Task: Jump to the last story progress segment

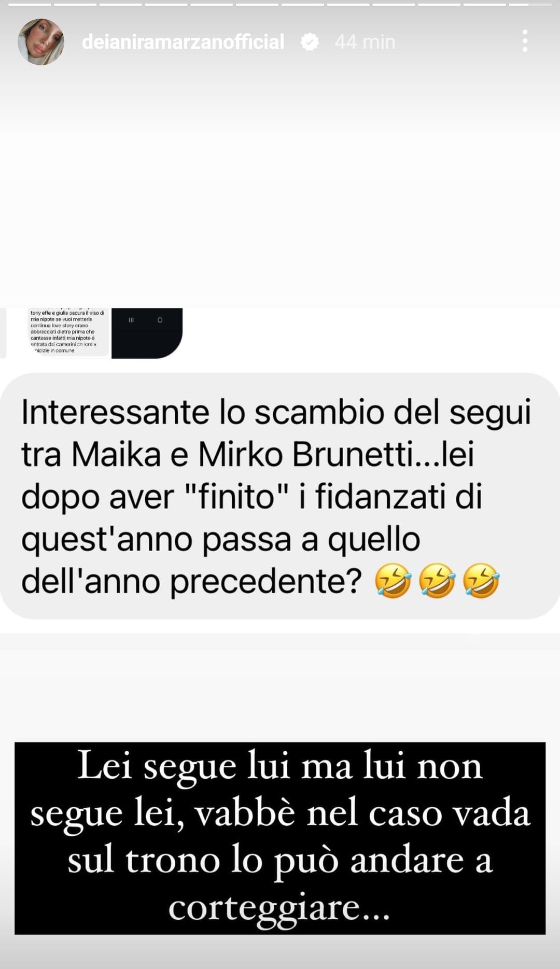Action: [x=530, y=4]
